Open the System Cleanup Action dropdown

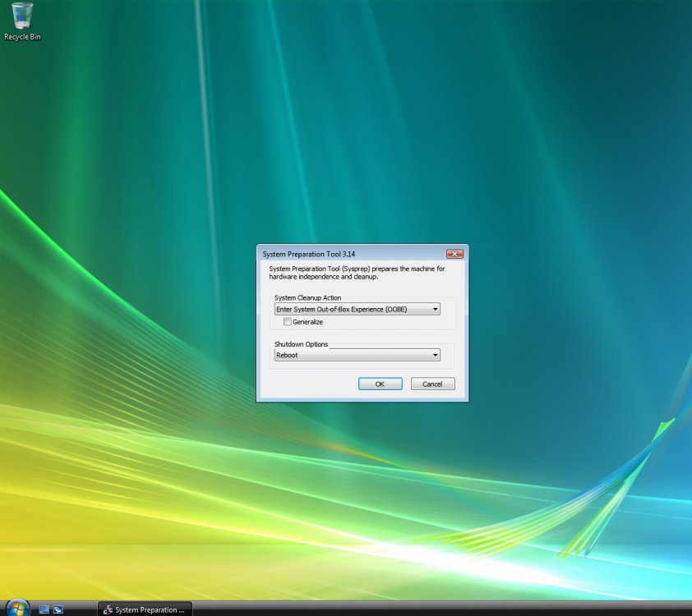[357, 309]
